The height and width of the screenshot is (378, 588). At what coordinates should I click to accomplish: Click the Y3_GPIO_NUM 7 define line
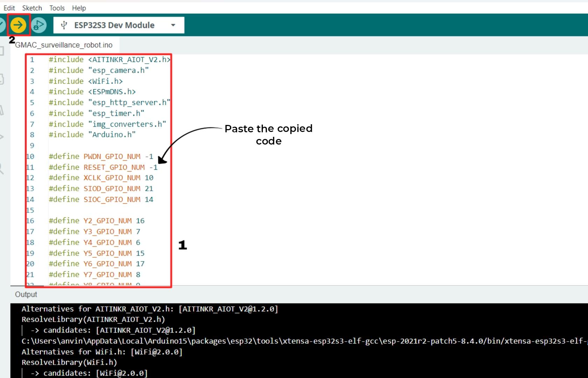click(x=95, y=232)
